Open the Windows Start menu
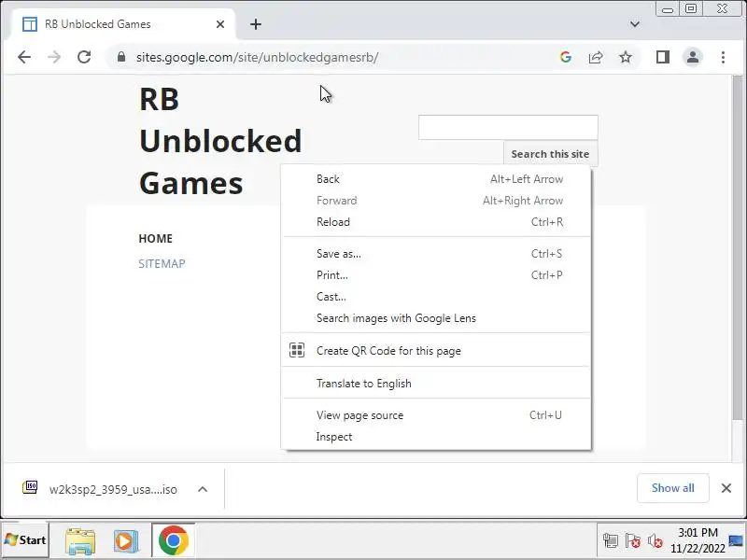 tap(25, 540)
